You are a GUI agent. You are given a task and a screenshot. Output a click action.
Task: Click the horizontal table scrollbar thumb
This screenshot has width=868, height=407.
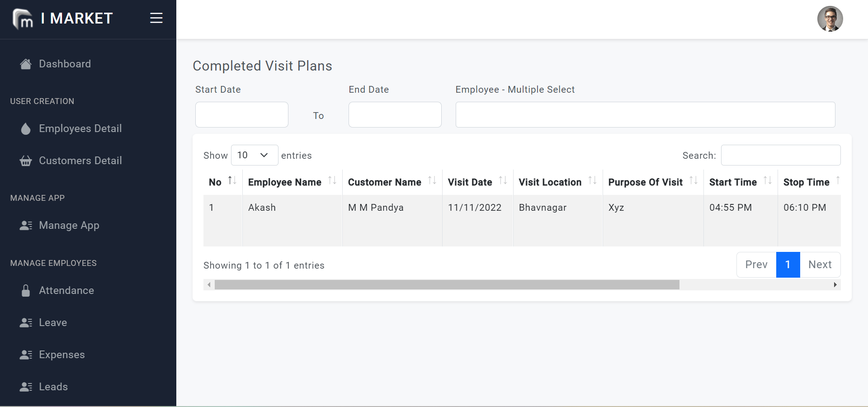[x=447, y=285]
